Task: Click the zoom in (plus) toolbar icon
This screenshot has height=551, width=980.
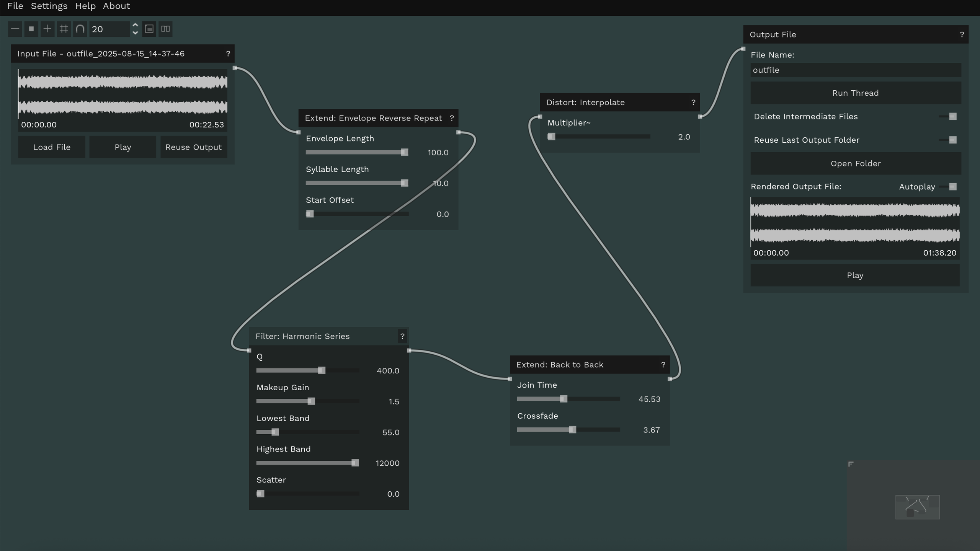Action: (x=47, y=29)
